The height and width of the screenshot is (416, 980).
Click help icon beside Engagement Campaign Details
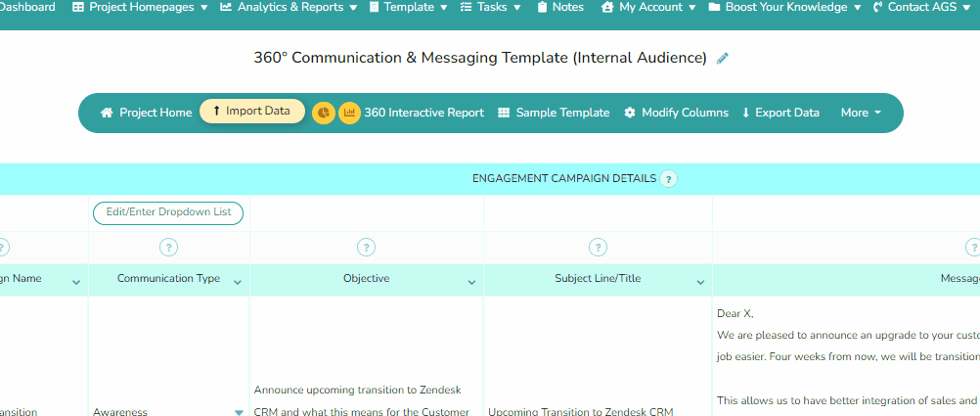[x=669, y=179]
